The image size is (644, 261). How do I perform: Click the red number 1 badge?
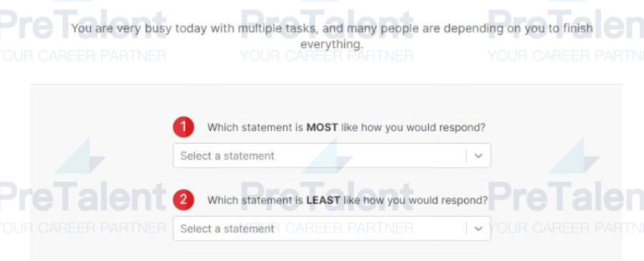[183, 127]
